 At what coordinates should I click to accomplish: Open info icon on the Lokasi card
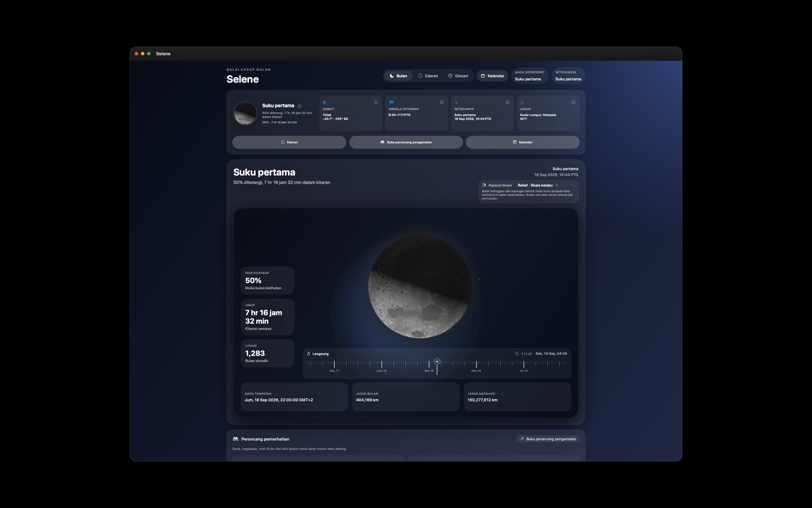pos(573,102)
